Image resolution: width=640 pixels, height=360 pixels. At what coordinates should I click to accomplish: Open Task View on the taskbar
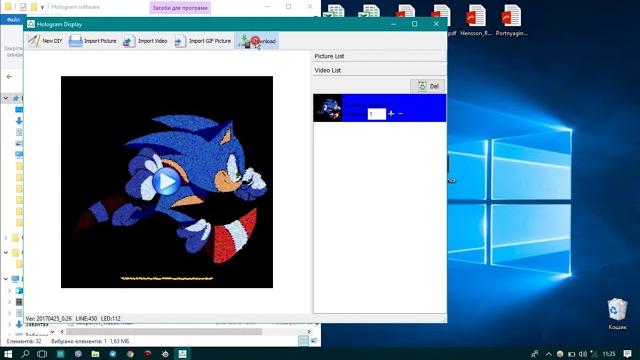[42, 353]
